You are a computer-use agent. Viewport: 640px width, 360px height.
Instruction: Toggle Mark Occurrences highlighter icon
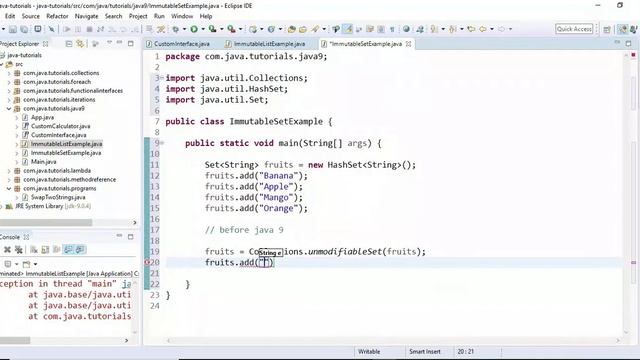[347, 29]
